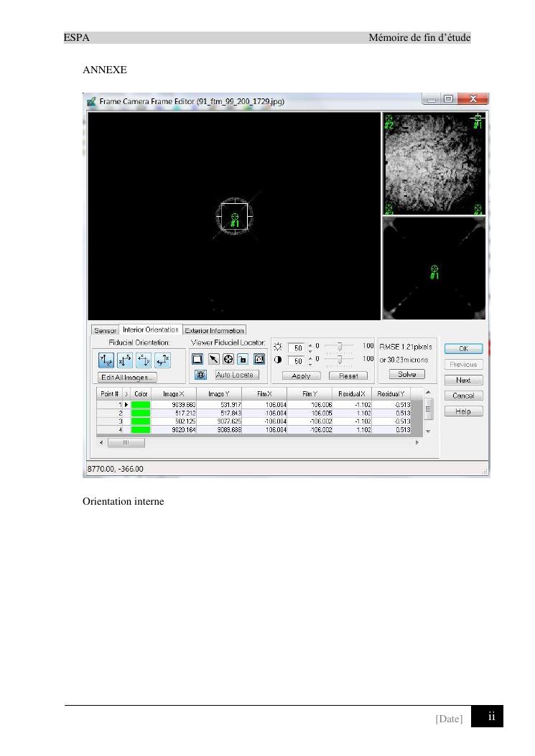The height and width of the screenshot is (756, 535).
Task: Click the brightness slider handle
Action: tap(340, 347)
